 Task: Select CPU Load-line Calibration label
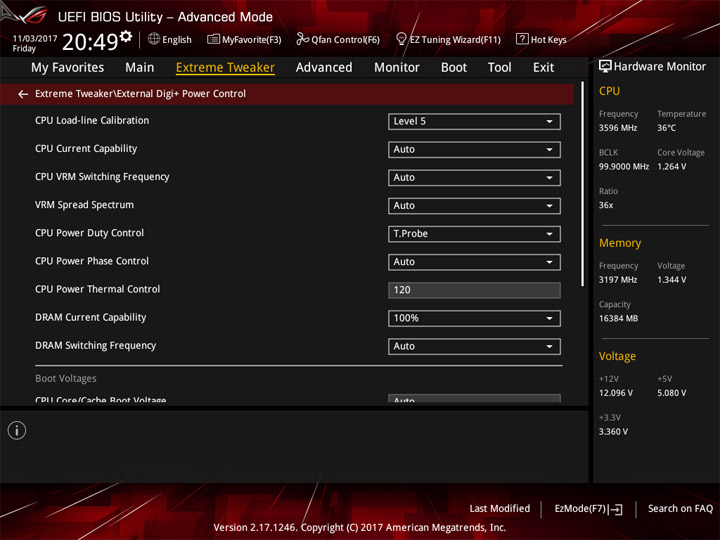point(92,120)
